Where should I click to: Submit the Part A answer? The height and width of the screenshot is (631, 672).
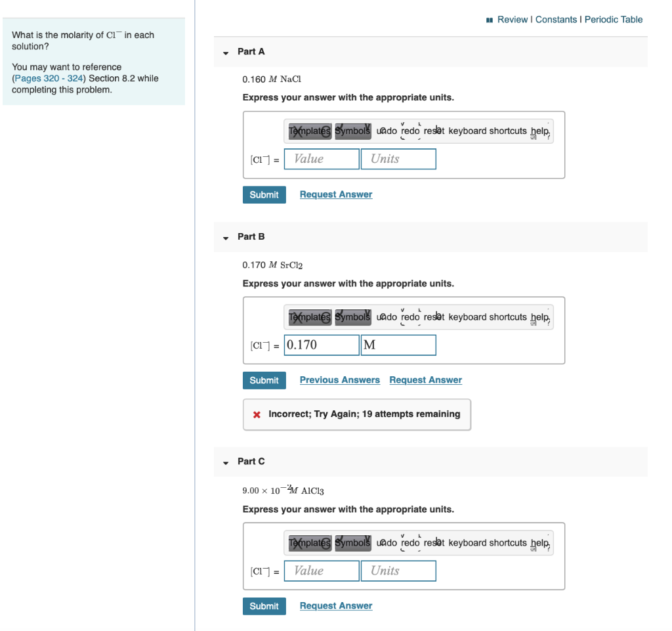(x=264, y=194)
